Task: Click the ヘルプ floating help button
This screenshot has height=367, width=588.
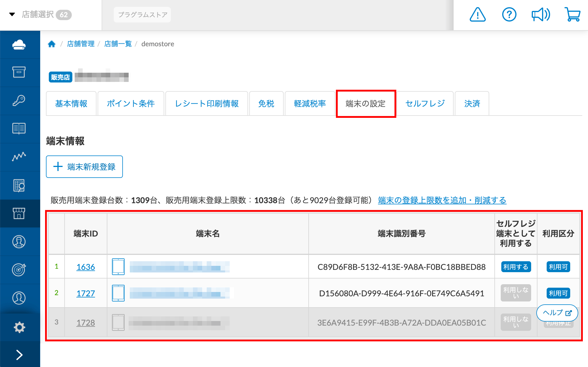Action: tap(557, 313)
